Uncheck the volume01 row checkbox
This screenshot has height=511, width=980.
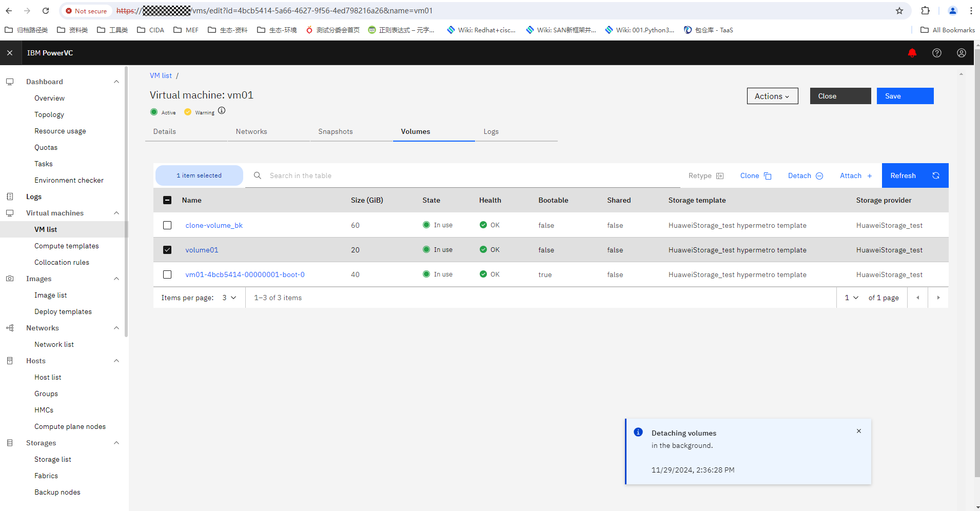coord(167,250)
